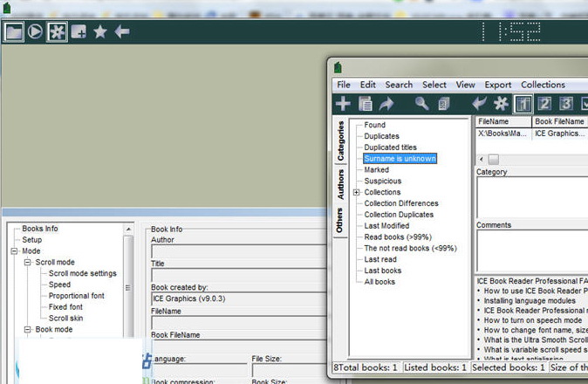Select the Duplicated titles category
588x384 pixels.
(390, 147)
